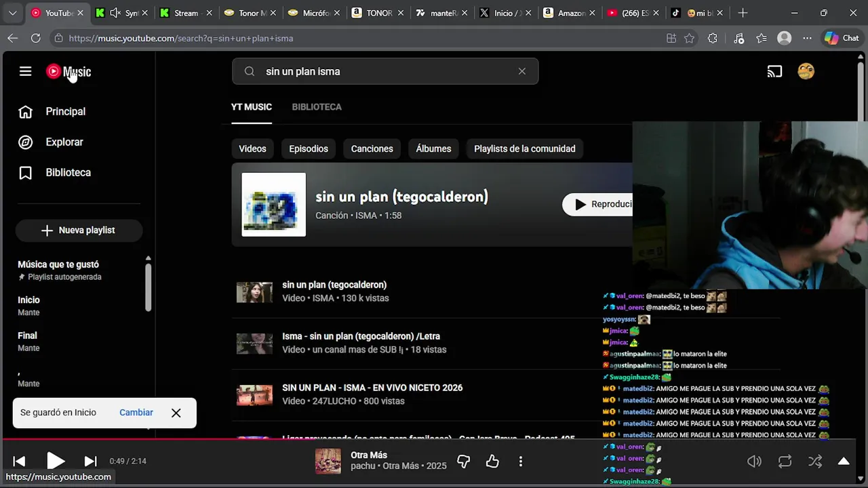Click the Biblioteca bookmark icon
This screenshot has height=488, width=868.
click(x=25, y=172)
